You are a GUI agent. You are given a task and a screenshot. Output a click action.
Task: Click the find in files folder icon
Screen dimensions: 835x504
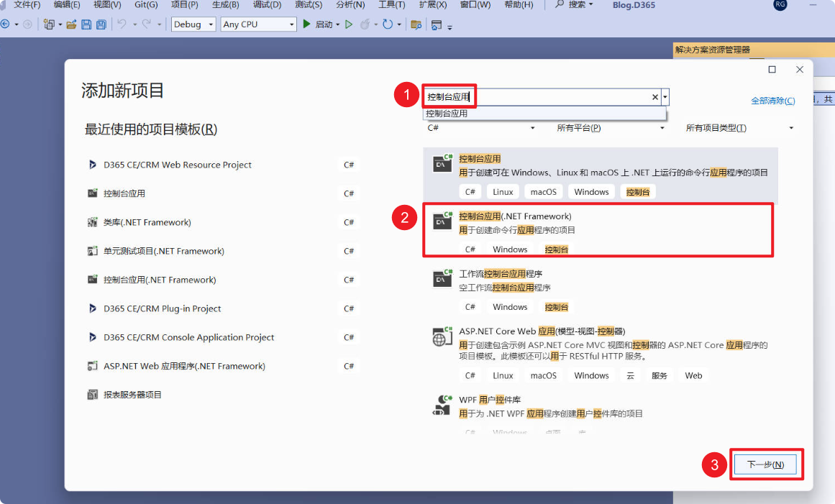tap(416, 24)
